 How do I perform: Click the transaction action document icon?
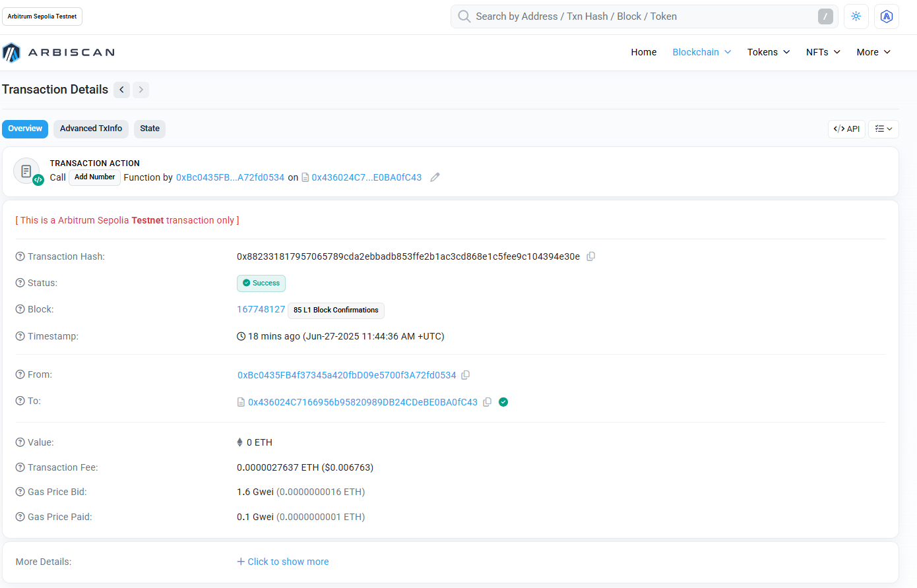26,171
